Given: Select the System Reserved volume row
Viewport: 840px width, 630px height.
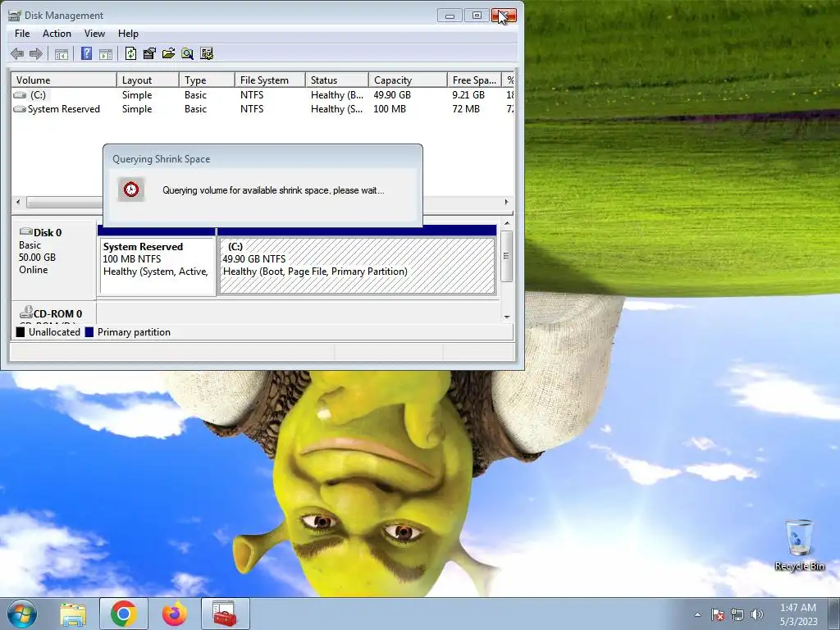Looking at the screenshot, I should [262, 109].
